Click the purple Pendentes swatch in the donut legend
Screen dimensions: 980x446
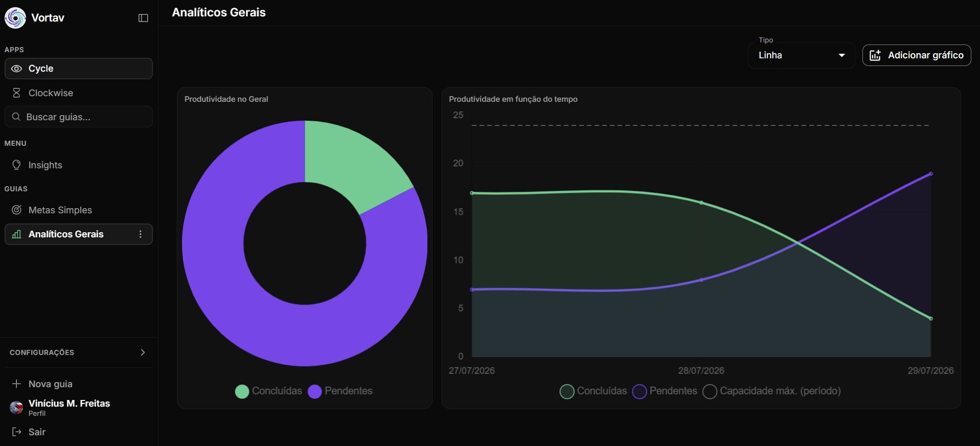[x=314, y=391]
